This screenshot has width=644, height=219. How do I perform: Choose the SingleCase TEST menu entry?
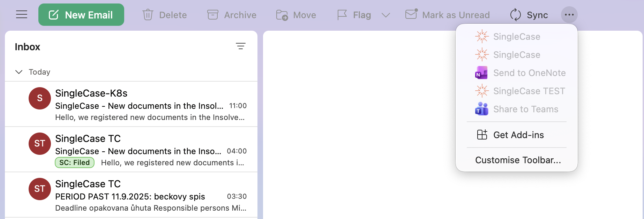[516, 91]
